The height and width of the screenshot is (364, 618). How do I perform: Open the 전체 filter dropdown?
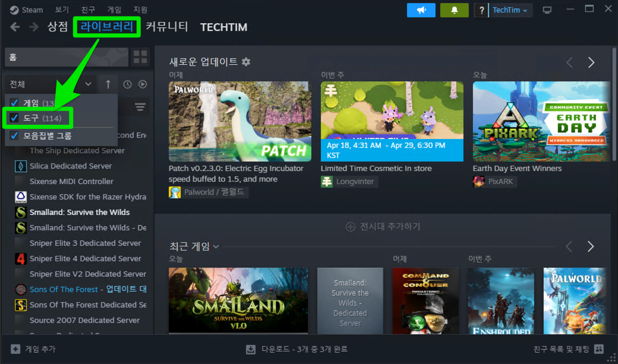(51, 84)
